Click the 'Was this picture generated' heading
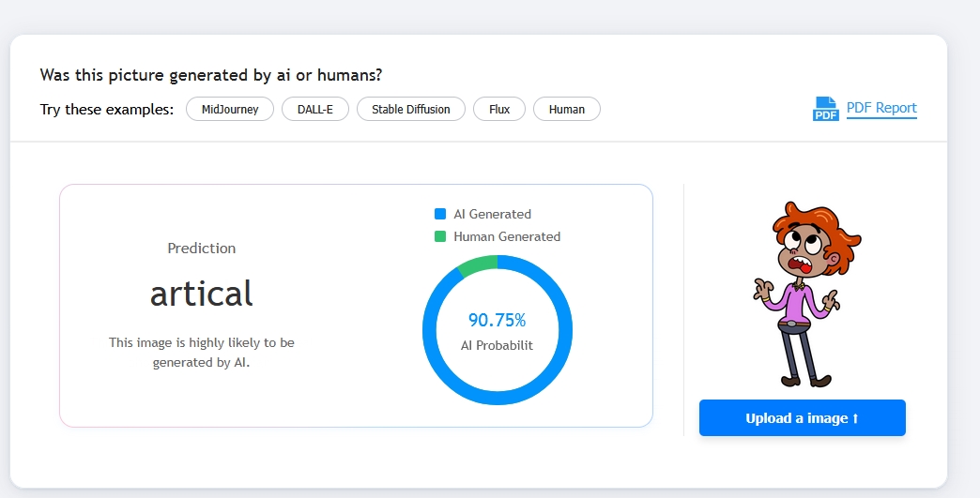This screenshot has width=980, height=498. point(210,76)
